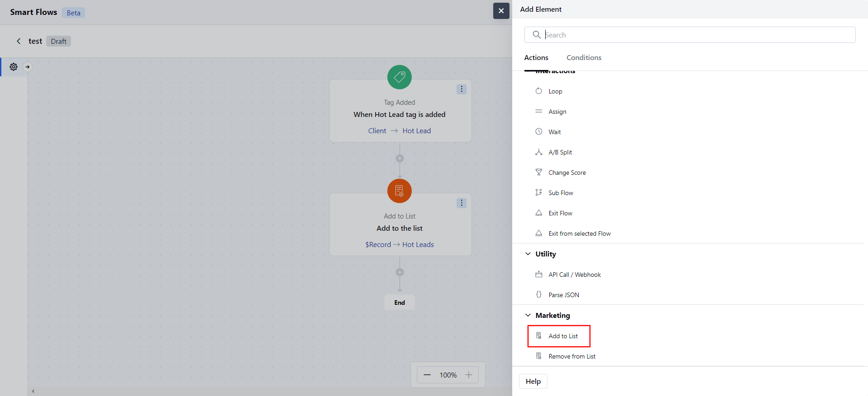This screenshot has height=396, width=868.
Task: Switch to the Conditions tab
Action: tap(584, 58)
